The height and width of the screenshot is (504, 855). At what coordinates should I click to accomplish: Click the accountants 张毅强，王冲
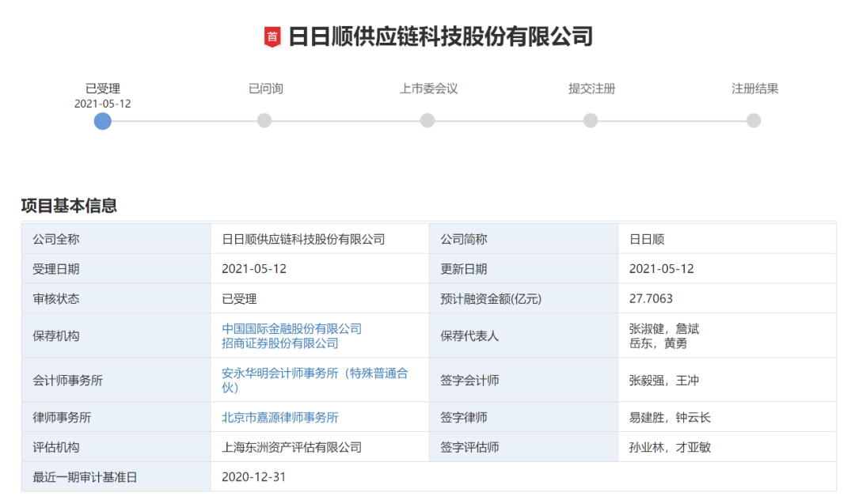(x=664, y=381)
